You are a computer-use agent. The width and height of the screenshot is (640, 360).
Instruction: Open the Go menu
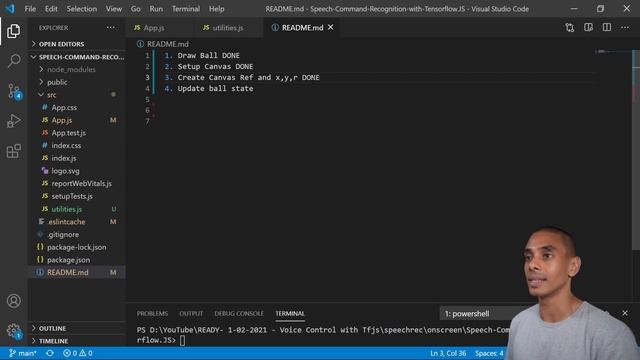pos(136,9)
